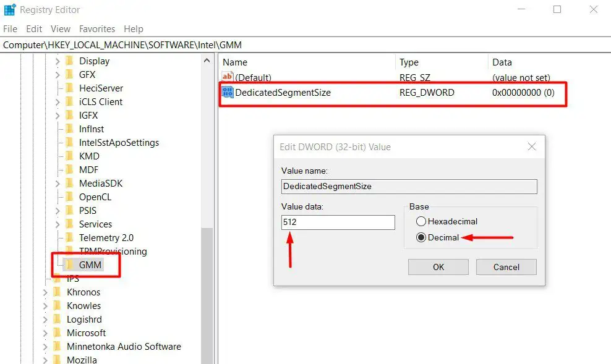611x364 pixels.
Task: Select the IPS key
Action: click(x=73, y=278)
